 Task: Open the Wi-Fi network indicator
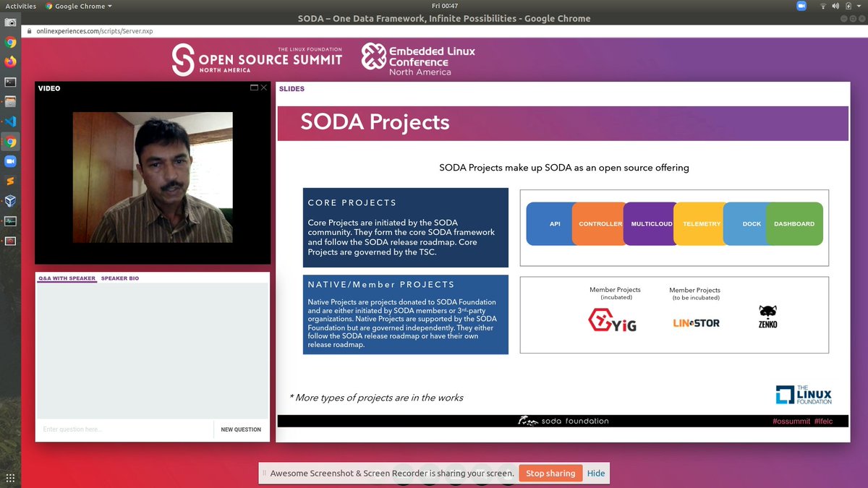(823, 6)
